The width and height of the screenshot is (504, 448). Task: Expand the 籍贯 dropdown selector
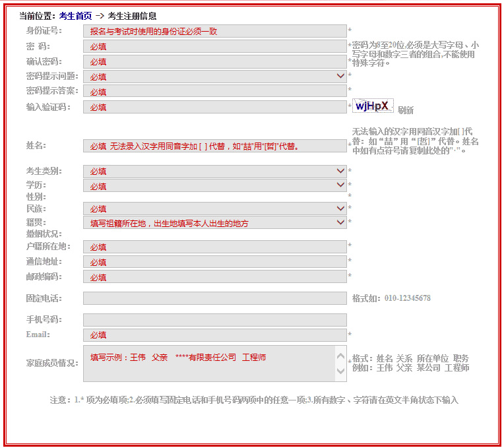pyautogui.click(x=214, y=223)
